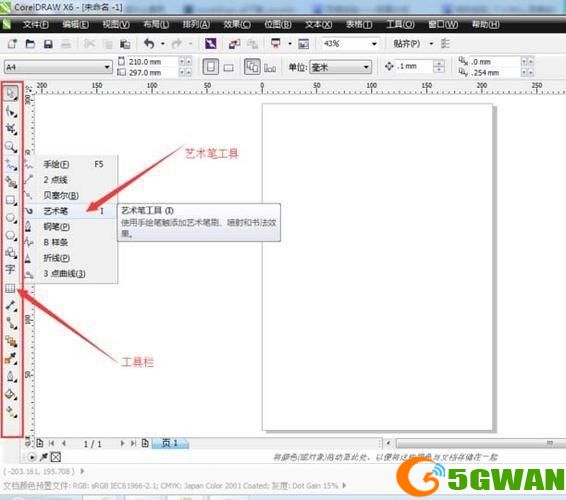
Task: Toggle apply layout to current page
Action: [x=270, y=68]
